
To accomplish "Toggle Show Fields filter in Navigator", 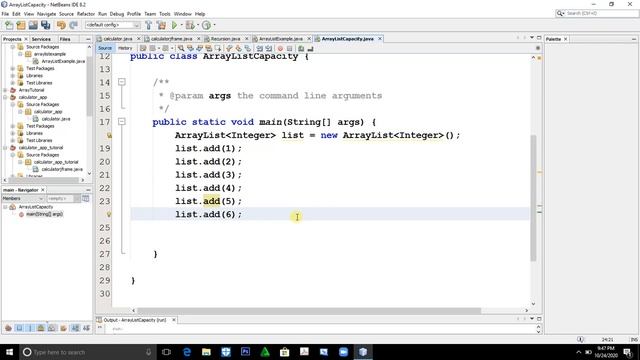I will point(19,328).
